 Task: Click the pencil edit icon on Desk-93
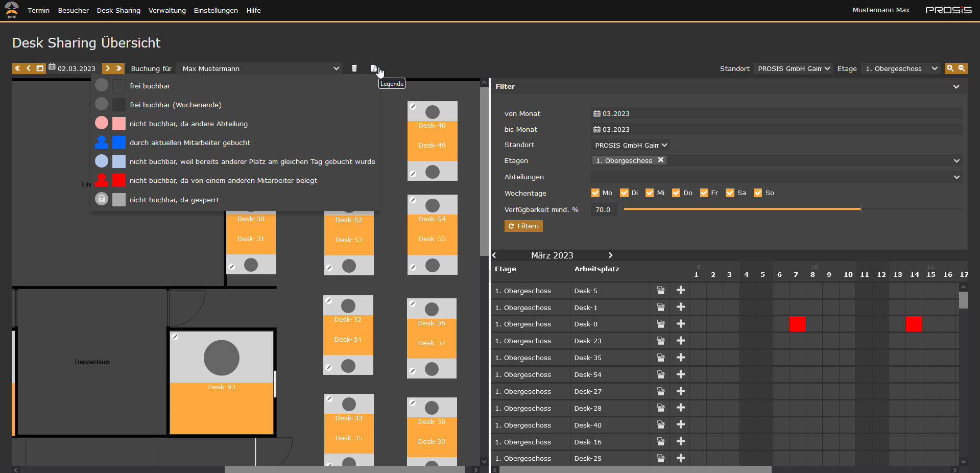pos(176,337)
